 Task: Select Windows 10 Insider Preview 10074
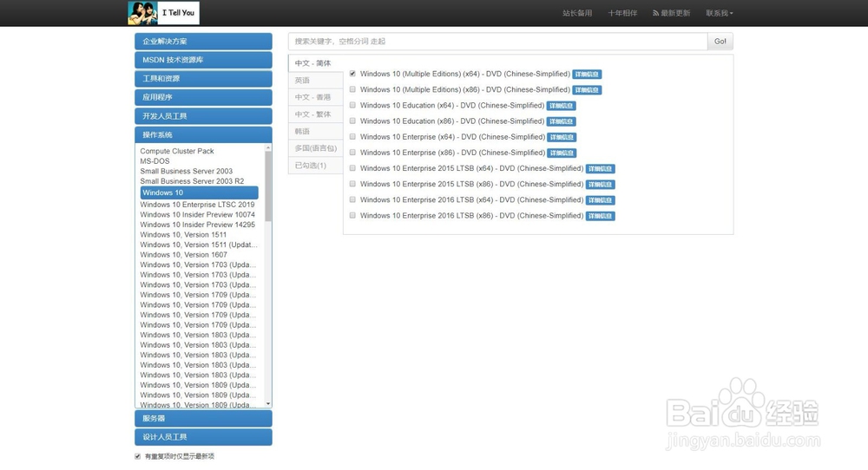click(x=198, y=214)
